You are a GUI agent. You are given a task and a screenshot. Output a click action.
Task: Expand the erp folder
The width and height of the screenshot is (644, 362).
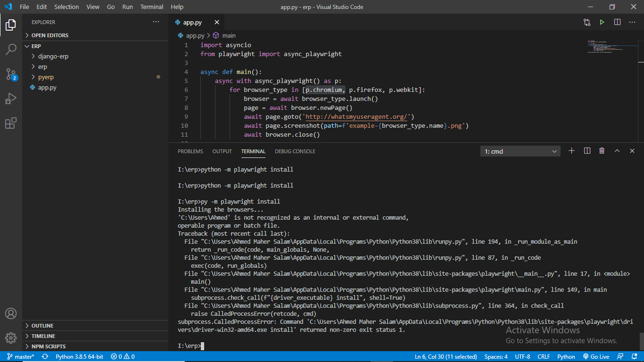[95, 66]
